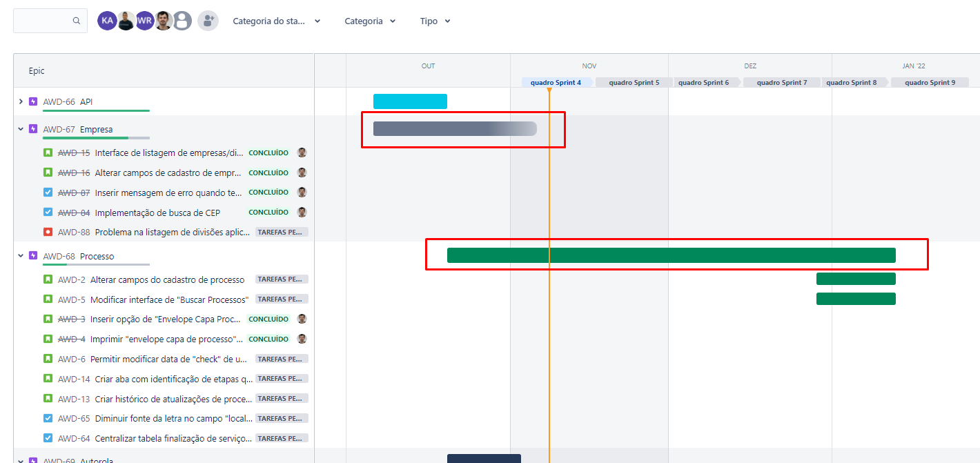This screenshot has height=463, width=980.
Task: Click the story icon beside AWD-5
Action: [x=48, y=299]
